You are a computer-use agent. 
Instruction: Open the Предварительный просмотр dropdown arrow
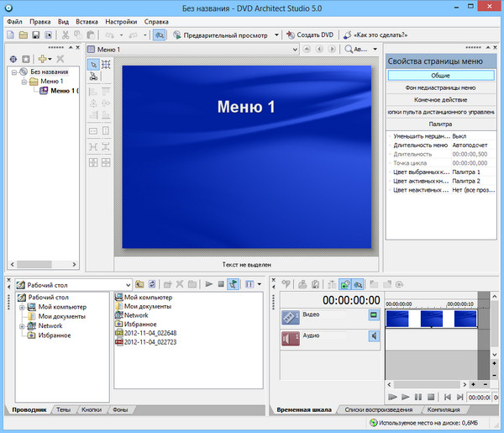[276, 35]
